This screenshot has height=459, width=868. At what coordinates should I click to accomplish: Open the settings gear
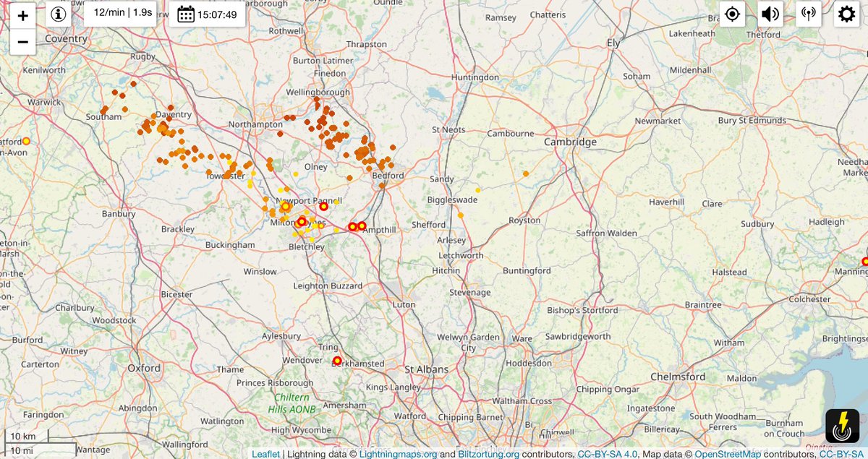point(846,14)
